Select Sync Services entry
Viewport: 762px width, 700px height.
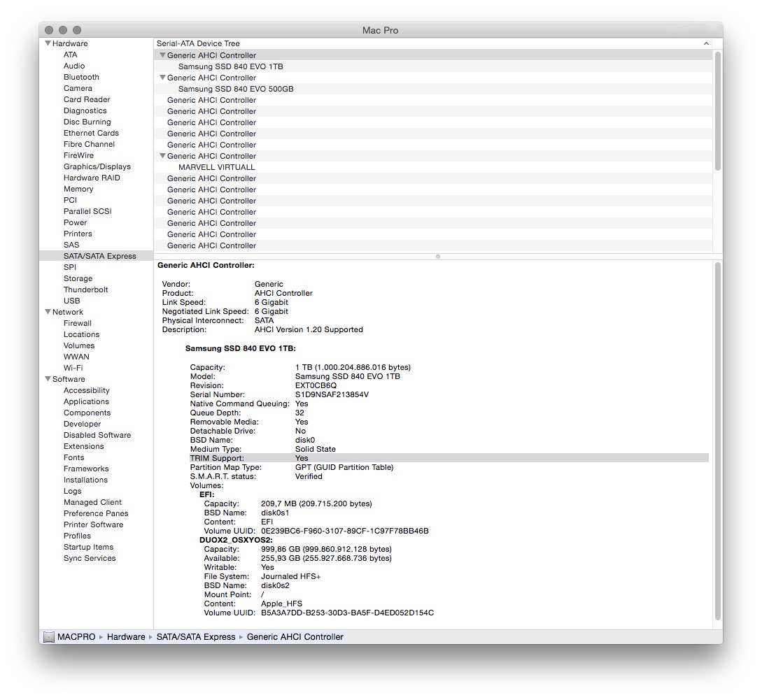coord(90,557)
